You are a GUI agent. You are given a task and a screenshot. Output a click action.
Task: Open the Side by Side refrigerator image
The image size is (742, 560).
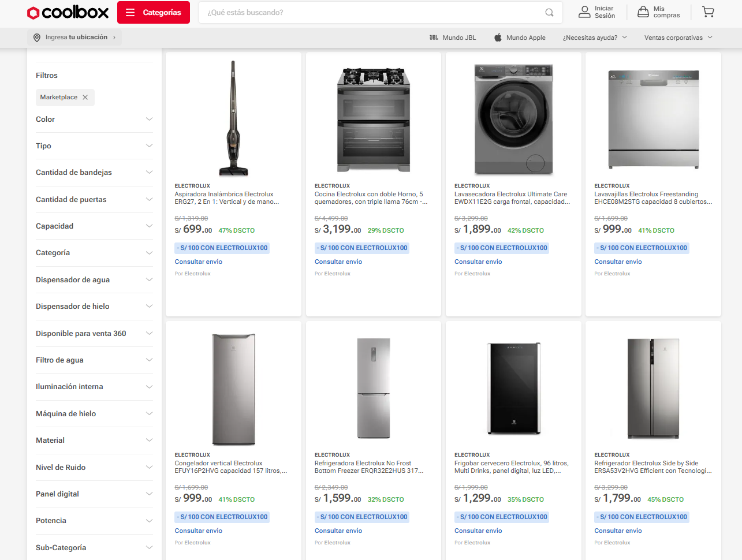click(654, 388)
